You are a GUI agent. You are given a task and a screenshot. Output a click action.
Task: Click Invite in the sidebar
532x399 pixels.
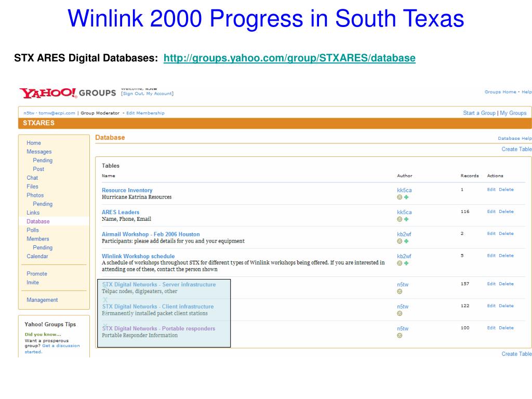[x=33, y=283]
